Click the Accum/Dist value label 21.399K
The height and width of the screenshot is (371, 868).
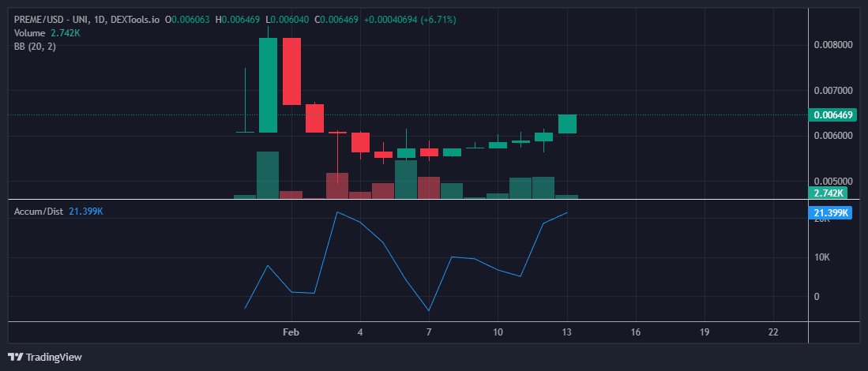coord(830,213)
